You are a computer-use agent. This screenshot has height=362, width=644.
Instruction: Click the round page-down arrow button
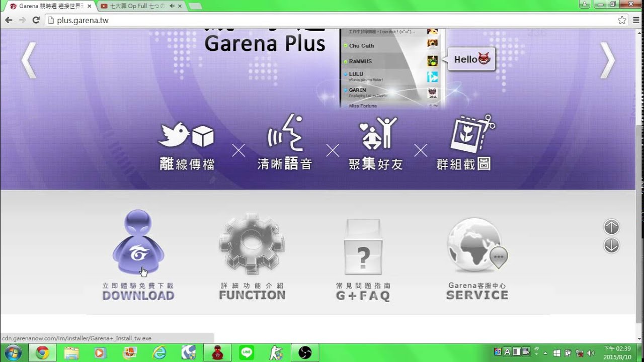point(611,246)
